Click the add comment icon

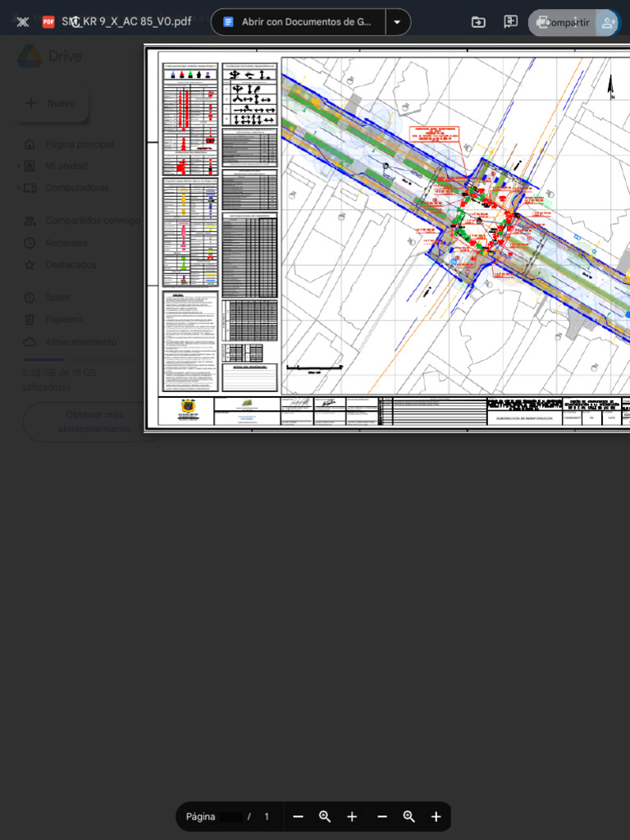(510, 22)
